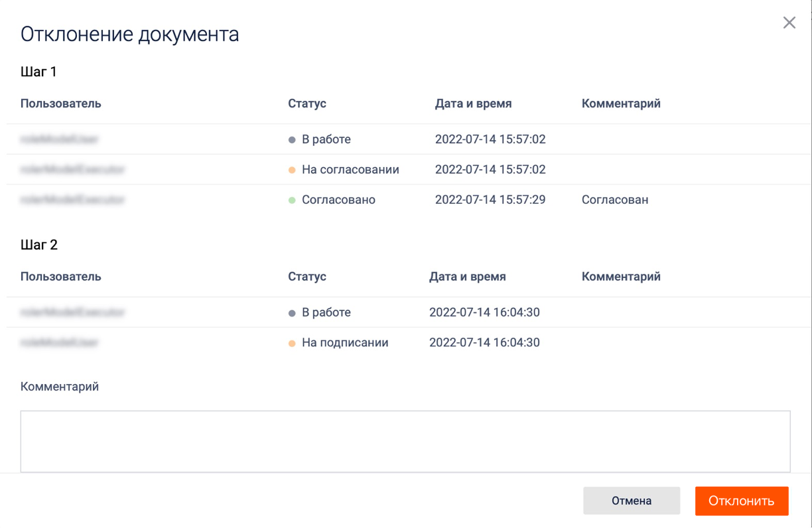Click the Шаг 2 section heading
This screenshot has width=812, height=528.
(x=39, y=245)
